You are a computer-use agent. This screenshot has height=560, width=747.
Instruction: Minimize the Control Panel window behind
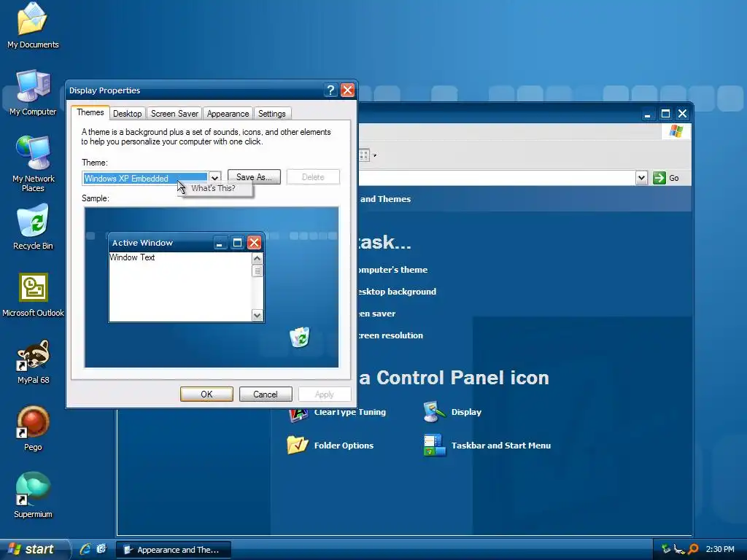pos(647,114)
